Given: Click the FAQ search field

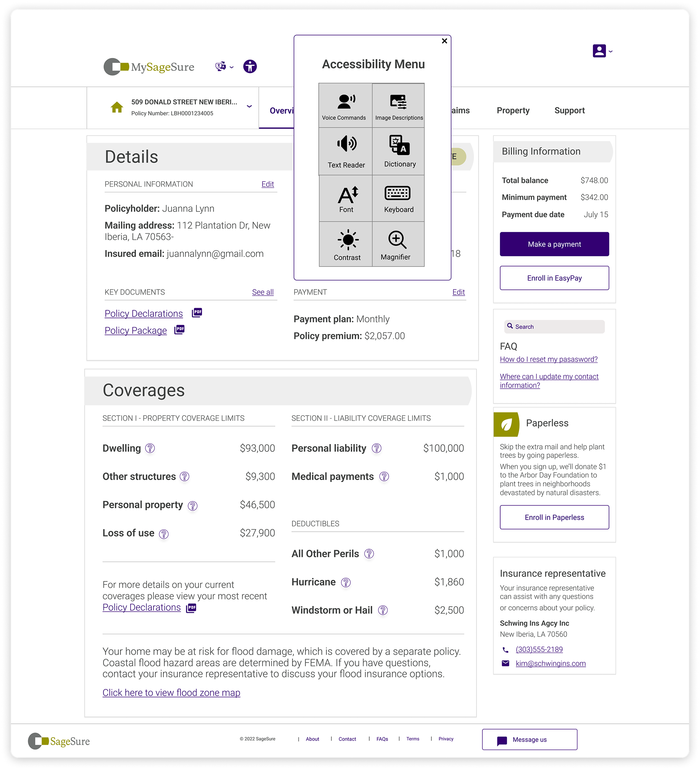Looking at the screenshot, I should click(x=554, y=327).
